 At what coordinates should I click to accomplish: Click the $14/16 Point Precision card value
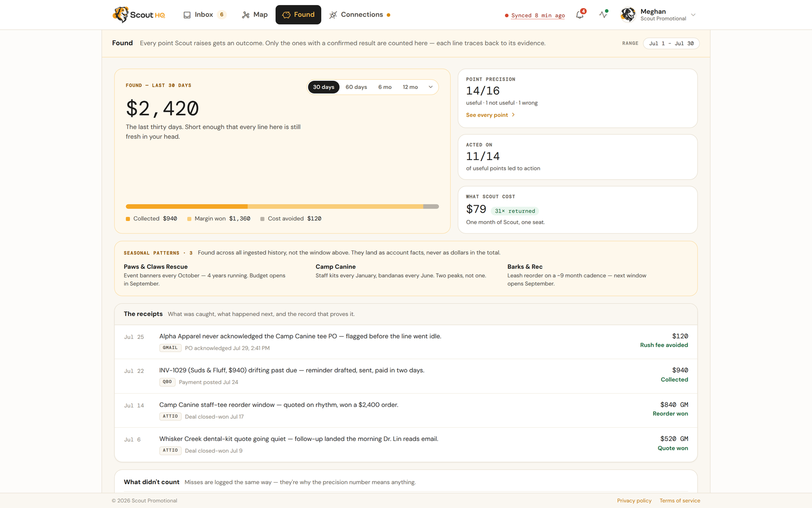pos(483,91)
